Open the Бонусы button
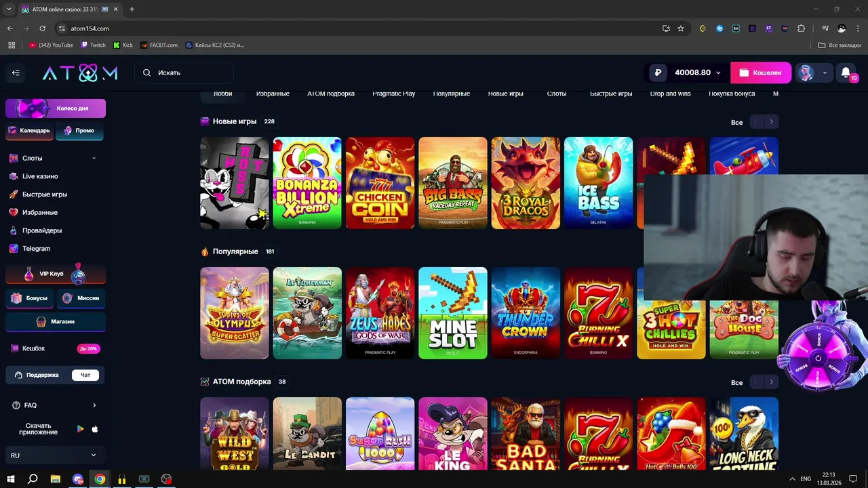The width and height of the screenshot is (868, 488). coord(29,298)
